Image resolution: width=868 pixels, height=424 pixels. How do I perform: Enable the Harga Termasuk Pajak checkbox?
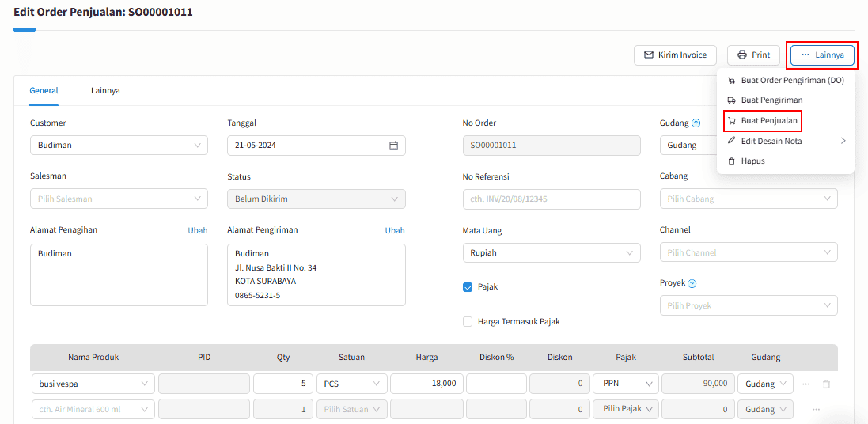click(x=468, y=322)
